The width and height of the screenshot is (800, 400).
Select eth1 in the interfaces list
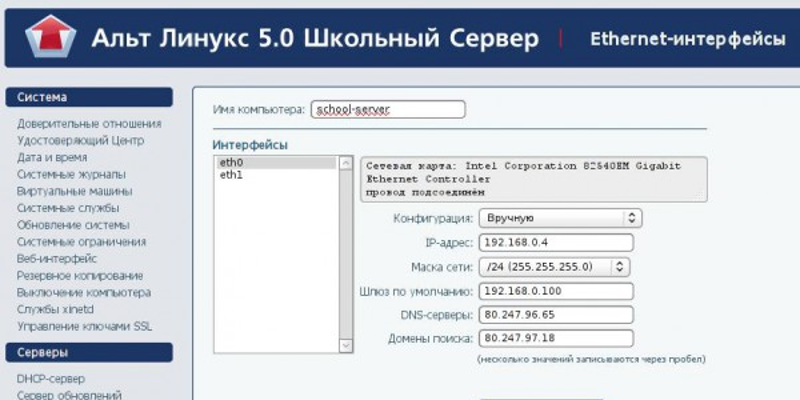coord(277,176)
